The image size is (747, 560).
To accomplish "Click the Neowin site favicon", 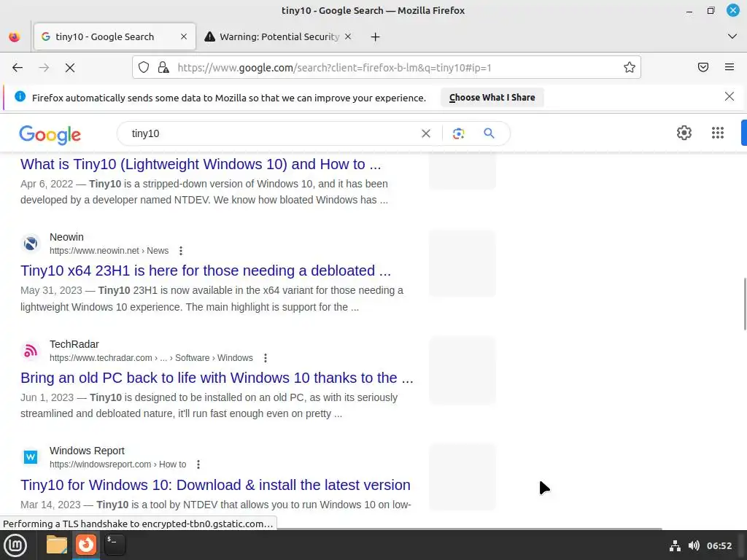I will [x=31, y=244].
